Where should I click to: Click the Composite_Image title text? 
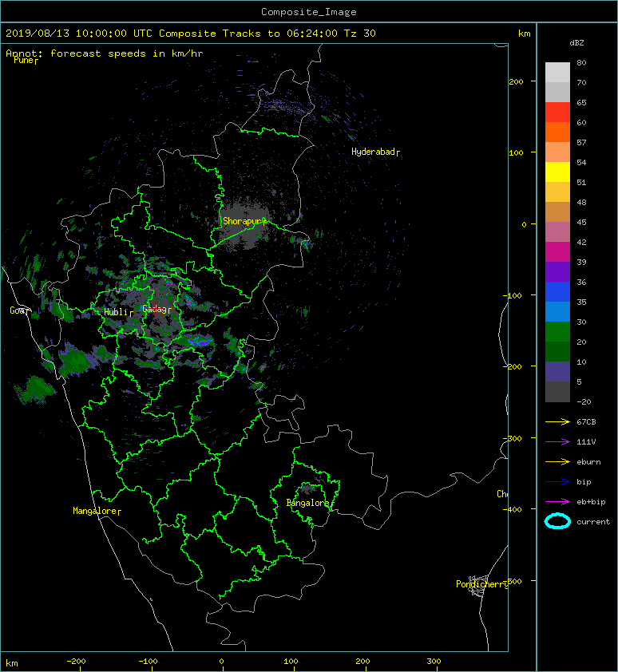(x=309, y=12)
